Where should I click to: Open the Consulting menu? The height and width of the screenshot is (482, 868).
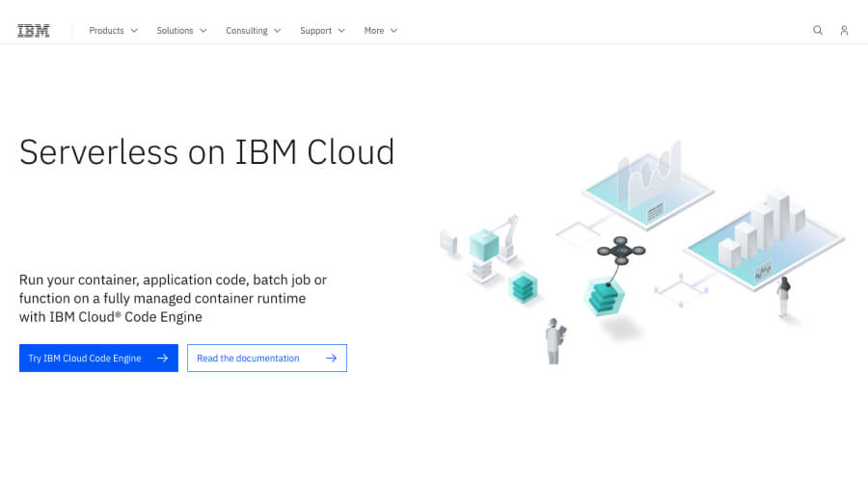(x=253, y=31)
